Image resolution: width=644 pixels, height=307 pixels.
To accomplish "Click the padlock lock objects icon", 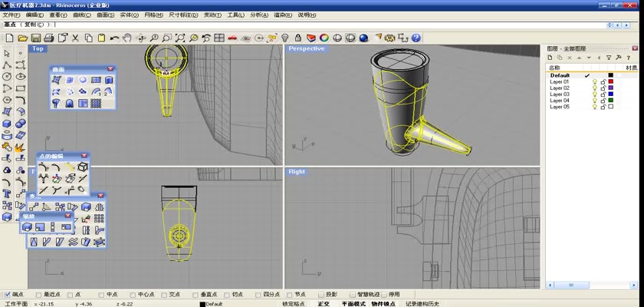I will [x=298, y=38].
